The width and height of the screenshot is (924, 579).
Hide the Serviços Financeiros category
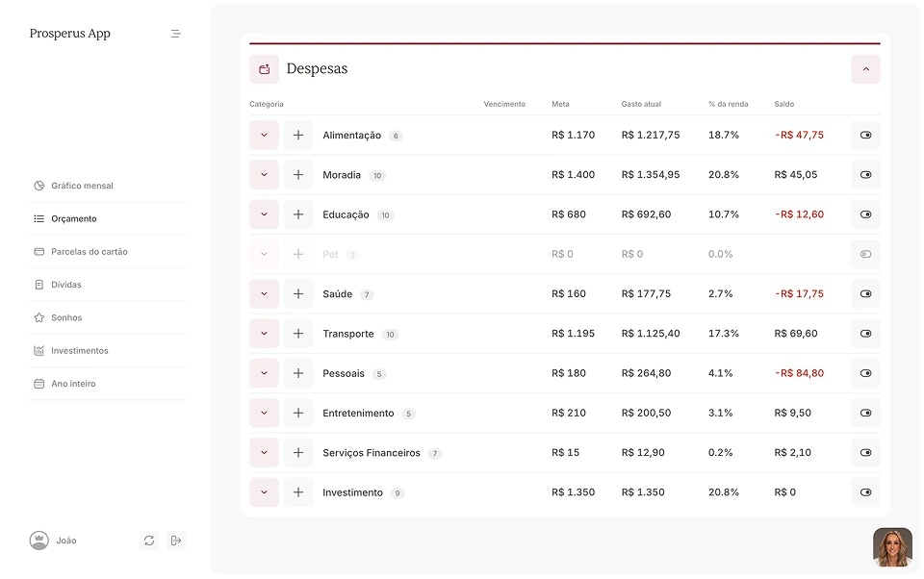coord(865,452)
